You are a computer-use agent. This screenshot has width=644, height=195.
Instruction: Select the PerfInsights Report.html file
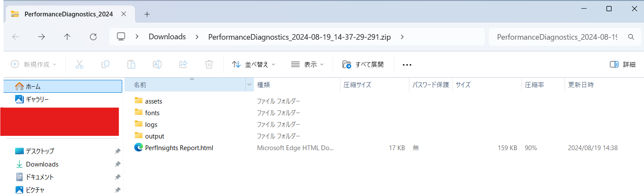click(179, 148)
